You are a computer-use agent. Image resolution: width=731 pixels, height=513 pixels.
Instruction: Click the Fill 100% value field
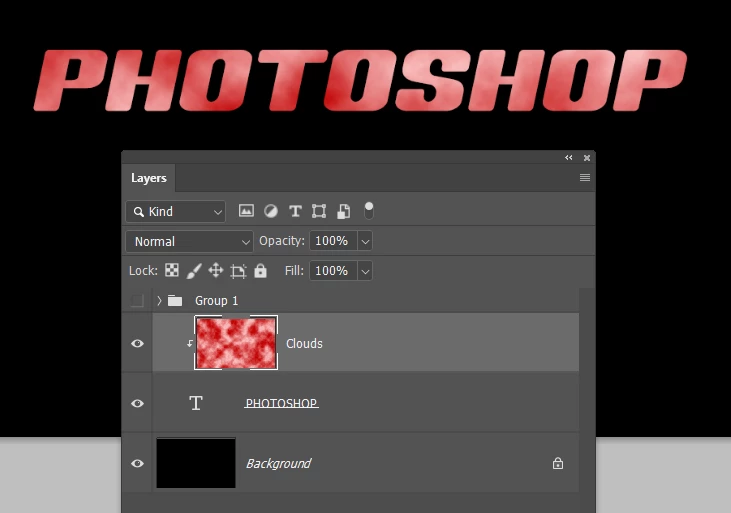(333, 271)
